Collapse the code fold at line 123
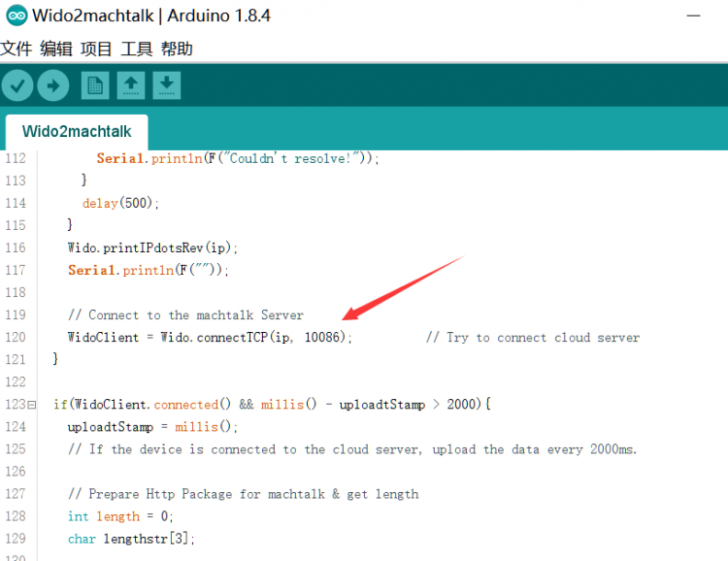Image resolution: width=728 pixels, height=561 pixels. coord(32,405)
